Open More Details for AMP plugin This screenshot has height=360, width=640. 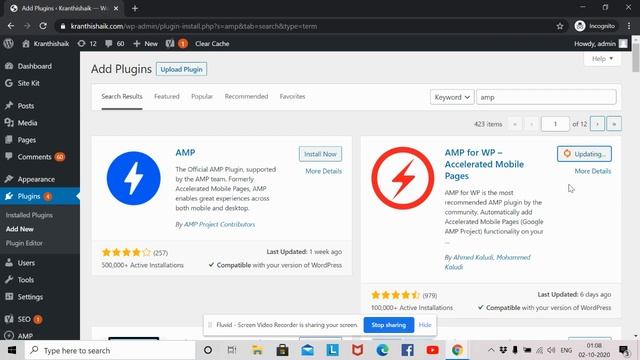(x=323, y=171)
